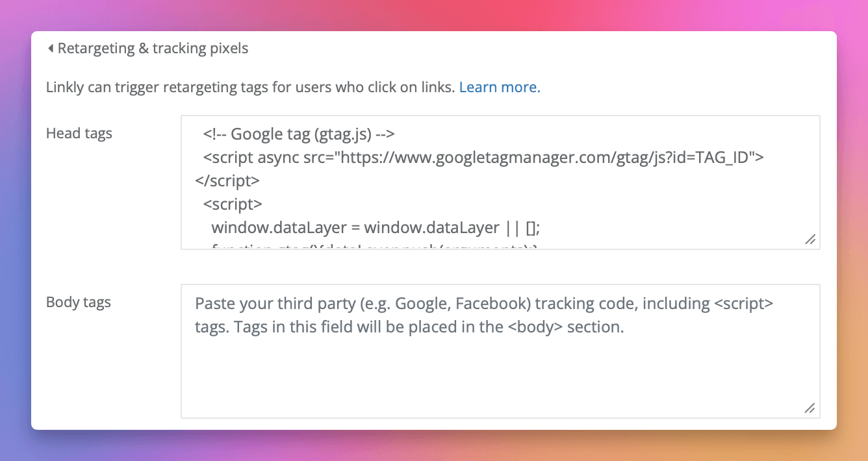Image resolution: width=868 pixels, height=461 pixels.
Task: Click the back arrow beside Retargeting & tracking pixels
Action: pyautogui.click(x=50, y=47)
